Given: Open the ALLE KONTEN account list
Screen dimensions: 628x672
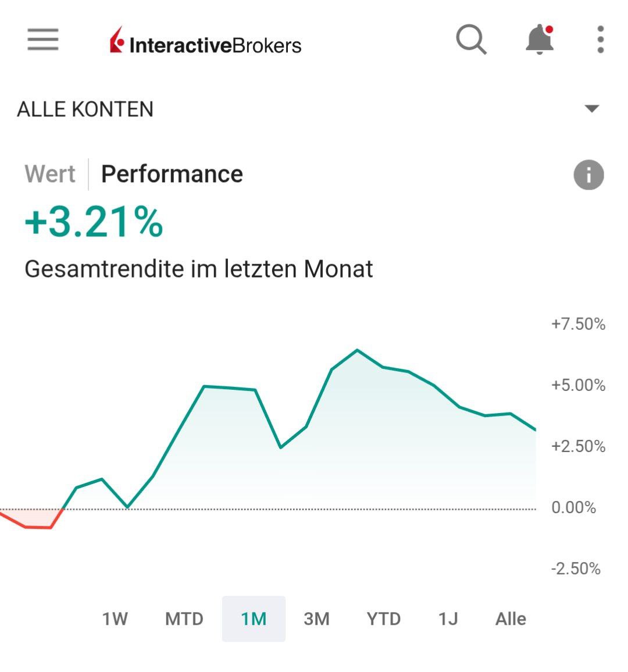Looking at the screenshot, I should pos(85,109).
